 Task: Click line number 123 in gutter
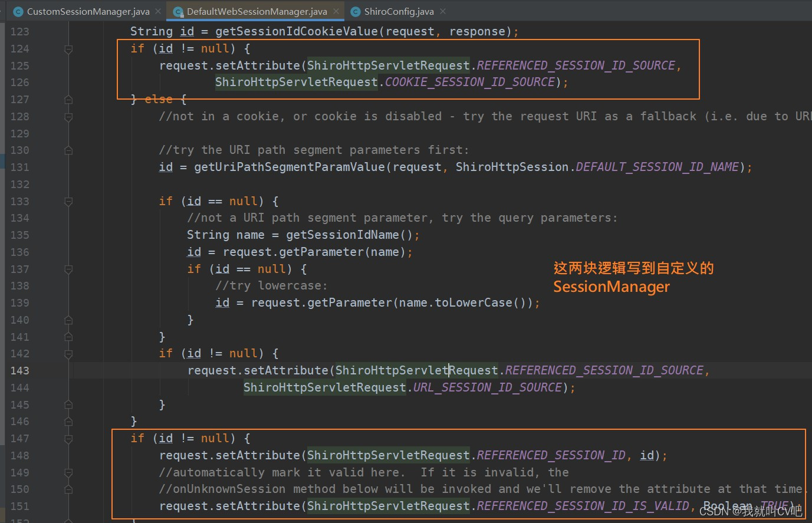pyautogui.click(x=19, y=32)
